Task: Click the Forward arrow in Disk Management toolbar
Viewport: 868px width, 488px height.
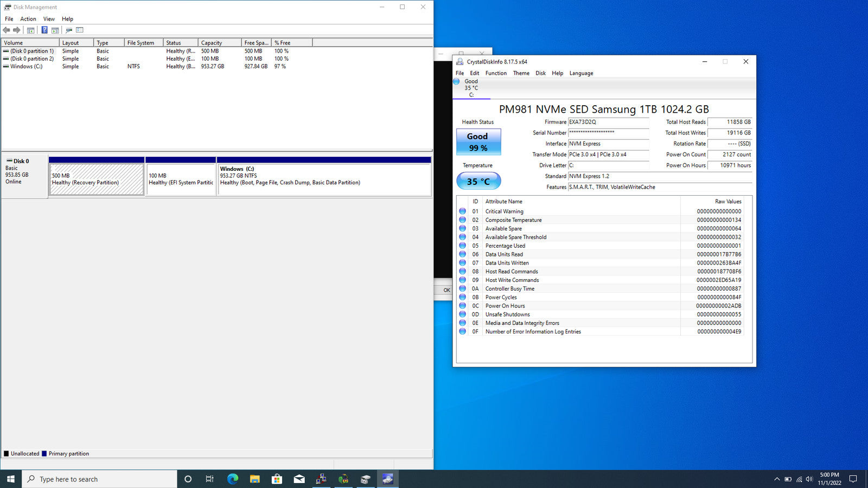Action: click(17, 30)
